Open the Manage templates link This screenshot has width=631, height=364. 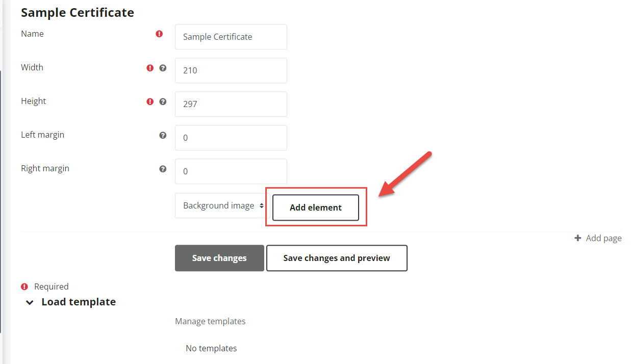[x=210, y=321]
